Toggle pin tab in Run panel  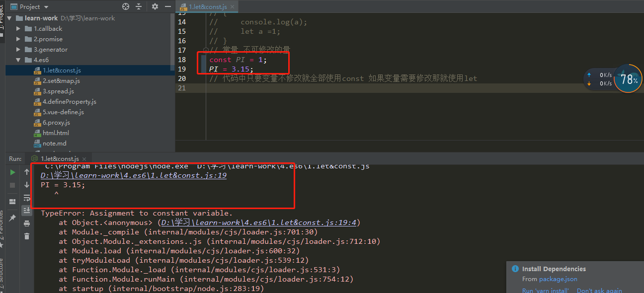coord(12,218)
